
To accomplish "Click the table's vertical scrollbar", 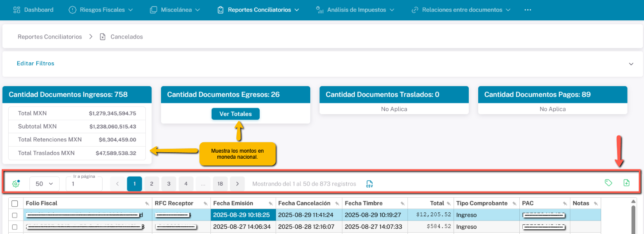I will pos(634,218).
